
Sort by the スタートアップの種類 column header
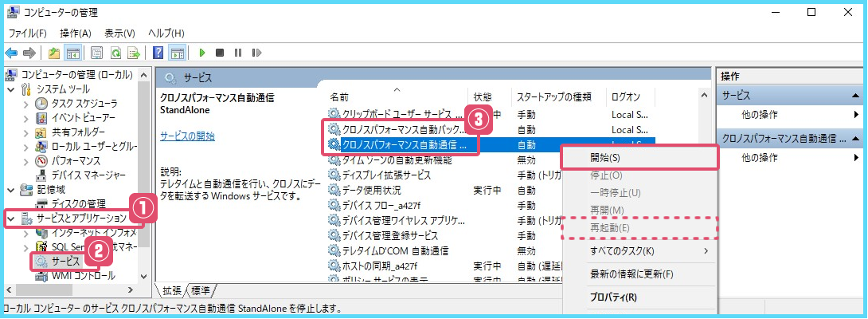553,96
